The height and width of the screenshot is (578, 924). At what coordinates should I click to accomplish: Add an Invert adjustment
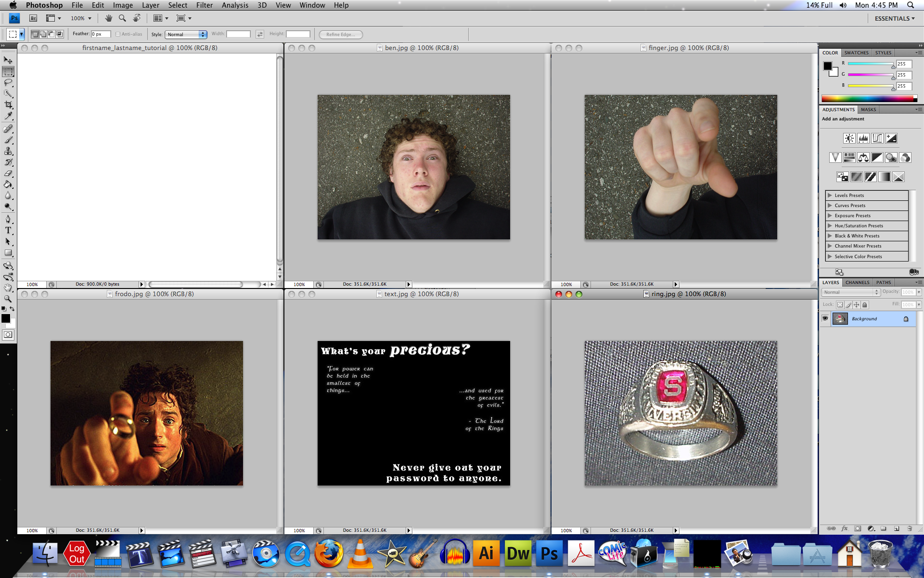(x=842, y=177)
